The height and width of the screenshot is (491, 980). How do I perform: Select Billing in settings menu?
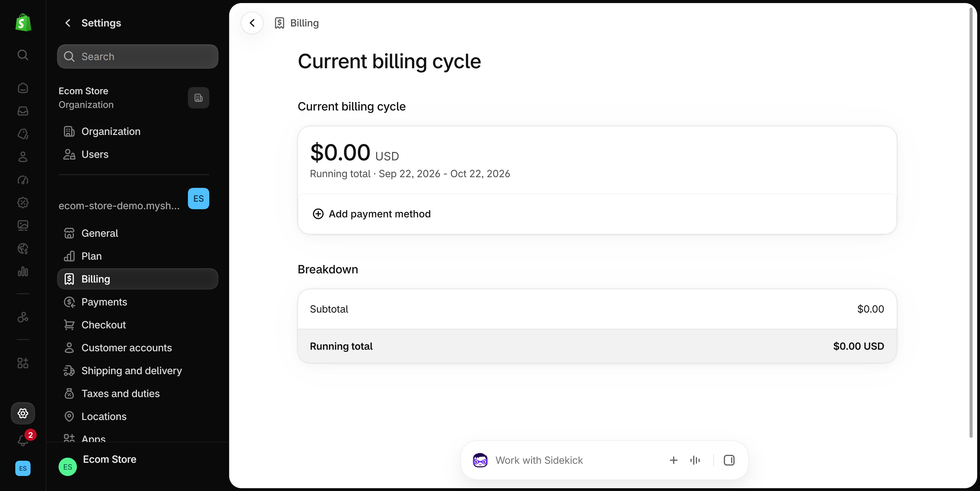point(138,279)
